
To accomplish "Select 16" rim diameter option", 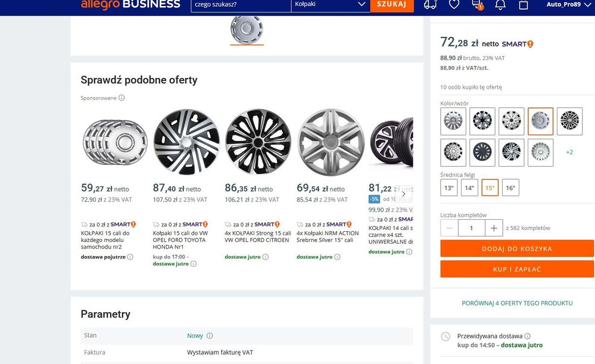I will 510,188.
